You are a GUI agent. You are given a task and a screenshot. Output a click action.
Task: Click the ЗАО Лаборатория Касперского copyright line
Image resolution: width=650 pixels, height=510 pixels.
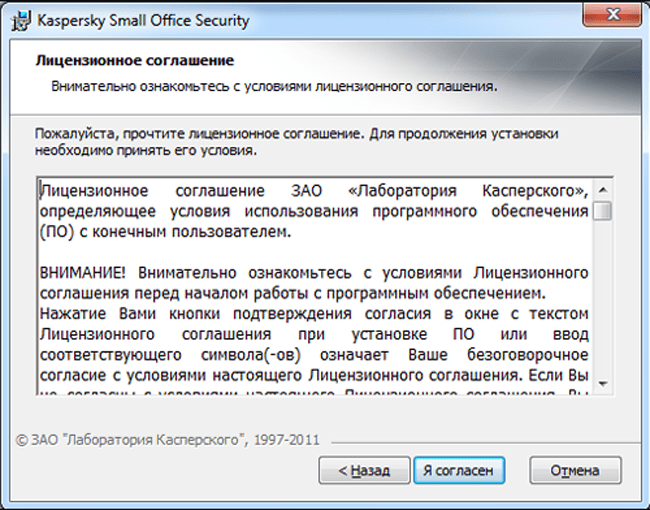[x=173, y=439]
